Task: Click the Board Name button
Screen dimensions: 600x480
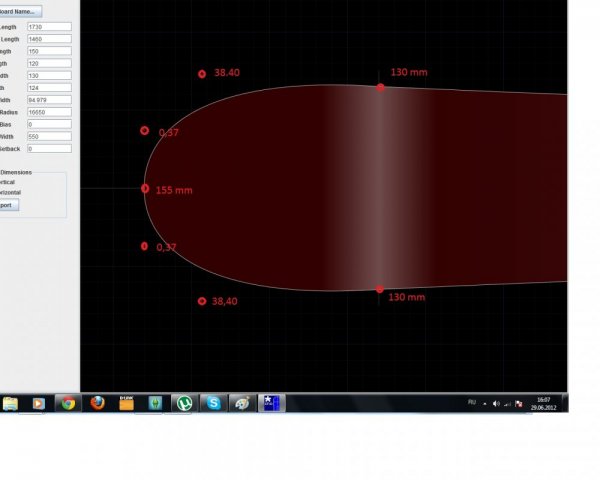Action: (20, 11)
